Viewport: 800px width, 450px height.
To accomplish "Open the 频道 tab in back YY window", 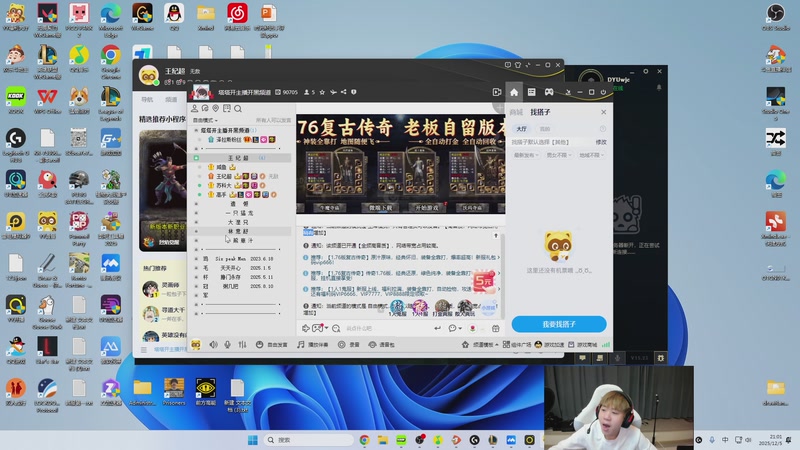I will 171,99.
